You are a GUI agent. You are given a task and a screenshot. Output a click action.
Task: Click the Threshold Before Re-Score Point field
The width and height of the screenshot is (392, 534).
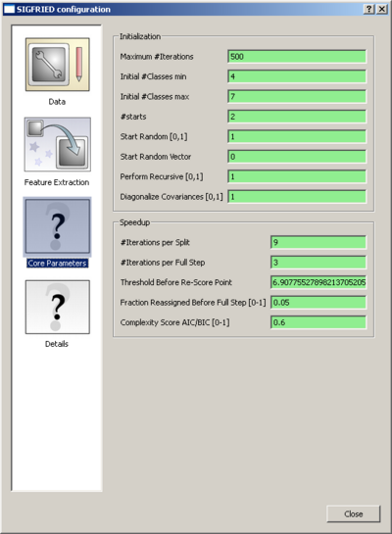click(318, 282)
